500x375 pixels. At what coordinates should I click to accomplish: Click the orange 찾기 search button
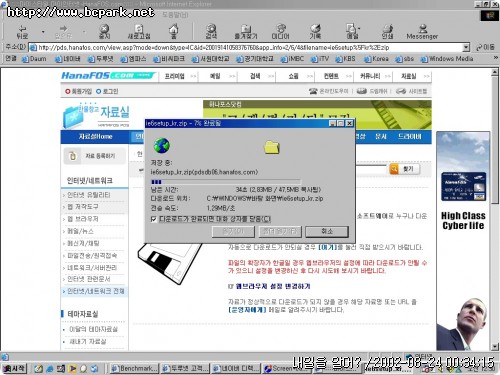pos(405,169)
